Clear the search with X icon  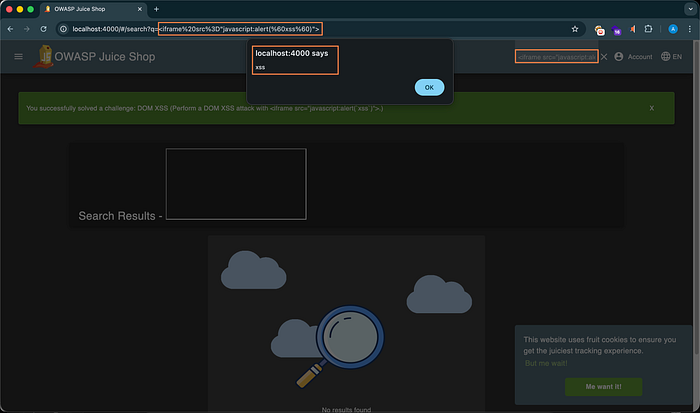[x=604, y=57]
